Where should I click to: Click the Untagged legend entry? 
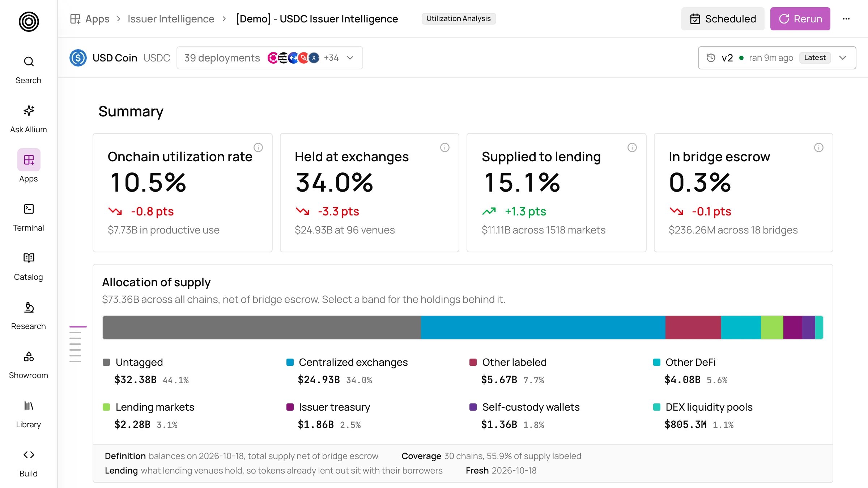[x=146, y=371]
